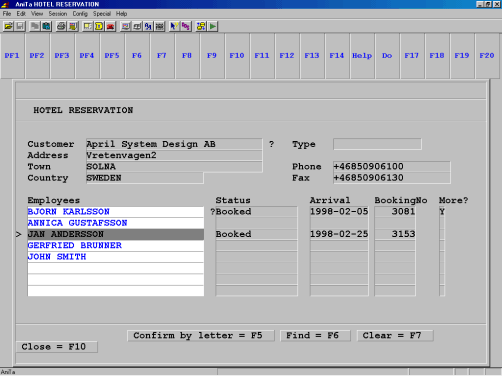Open the View menu
The image size is (502, 376).
click(x=37, y=14)
